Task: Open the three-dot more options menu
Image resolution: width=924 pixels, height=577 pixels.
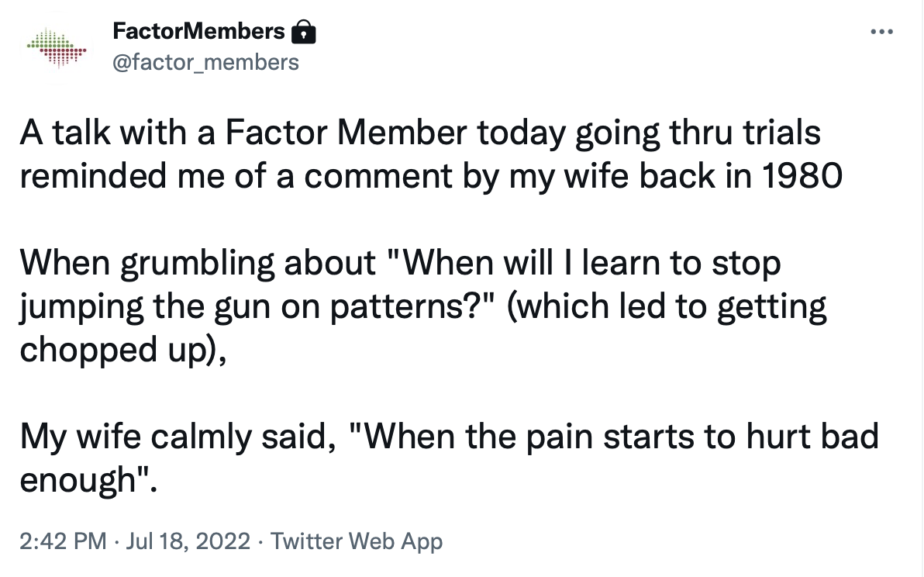Action: coord(881,31)
